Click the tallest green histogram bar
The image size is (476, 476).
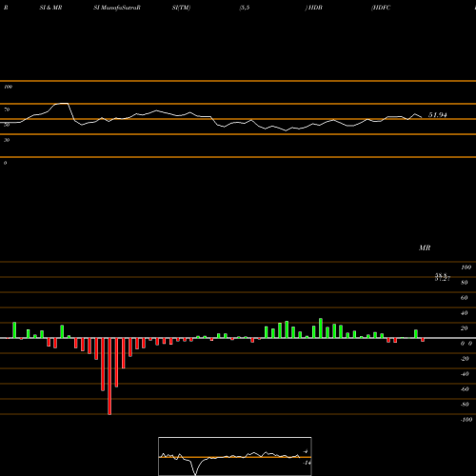tap(321, 328)
